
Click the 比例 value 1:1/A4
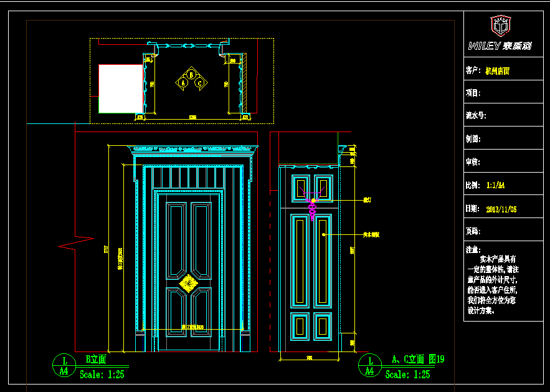(496, 185)
